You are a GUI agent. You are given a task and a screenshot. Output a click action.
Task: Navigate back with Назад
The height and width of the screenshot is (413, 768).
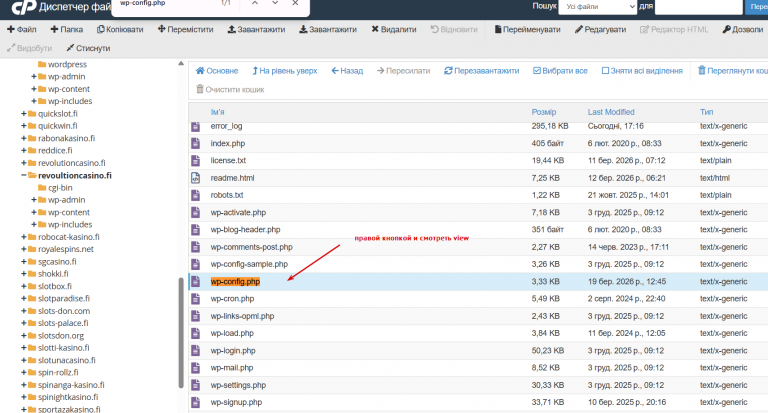pyautogui.click(x=347, y=71)
